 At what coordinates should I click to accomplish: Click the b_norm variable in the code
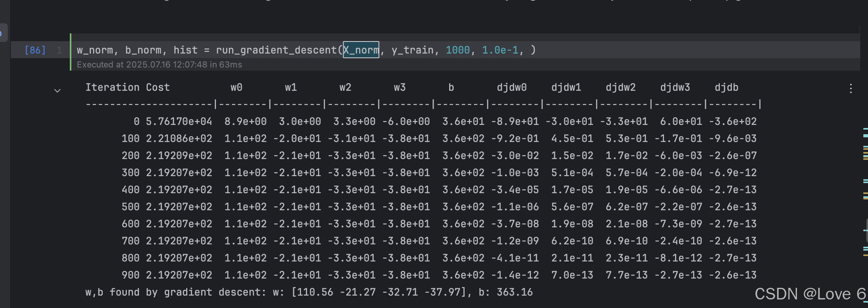(x=143, y=50)
